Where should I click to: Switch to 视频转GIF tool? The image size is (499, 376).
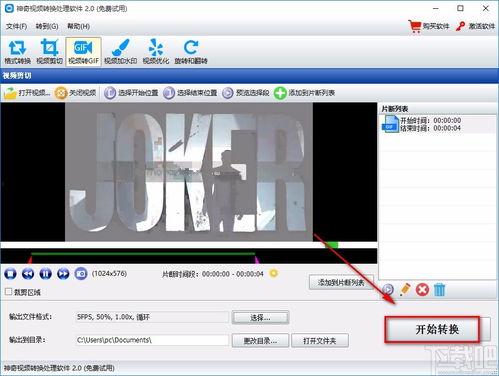[83, 52]
